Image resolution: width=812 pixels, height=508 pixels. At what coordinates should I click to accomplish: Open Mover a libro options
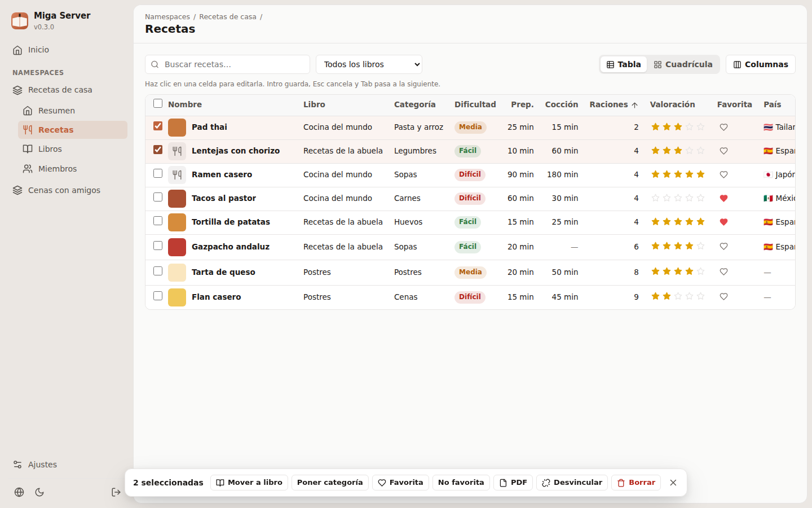pos(249,483)
